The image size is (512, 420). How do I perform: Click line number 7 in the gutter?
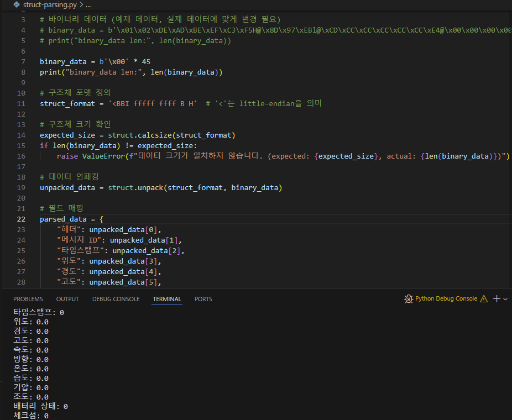pos(23,62)
